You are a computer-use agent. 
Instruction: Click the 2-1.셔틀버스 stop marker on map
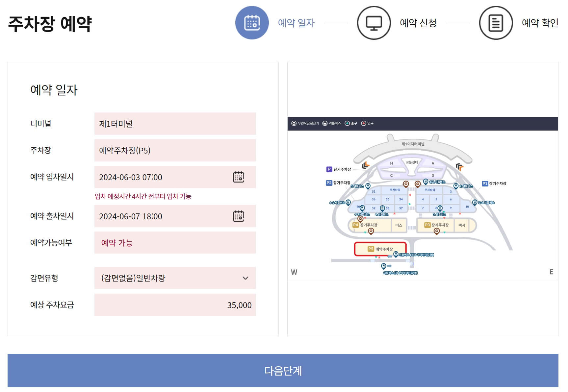475,203
